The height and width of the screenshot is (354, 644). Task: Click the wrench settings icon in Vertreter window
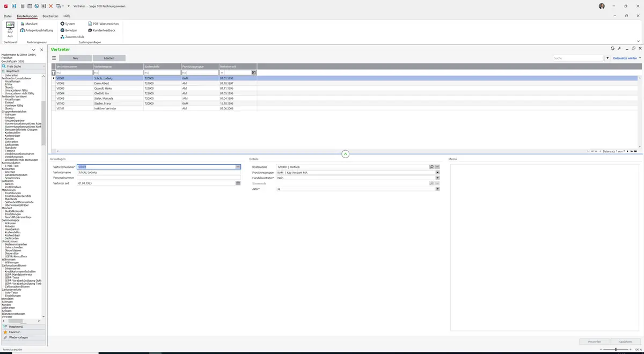[x=619, y=49]
